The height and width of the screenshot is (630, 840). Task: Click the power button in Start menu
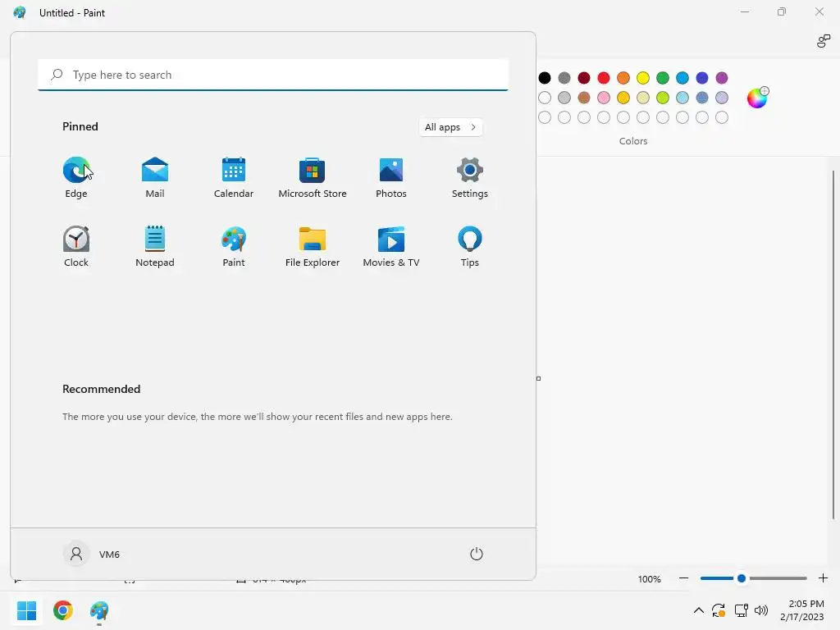point(477,554)
